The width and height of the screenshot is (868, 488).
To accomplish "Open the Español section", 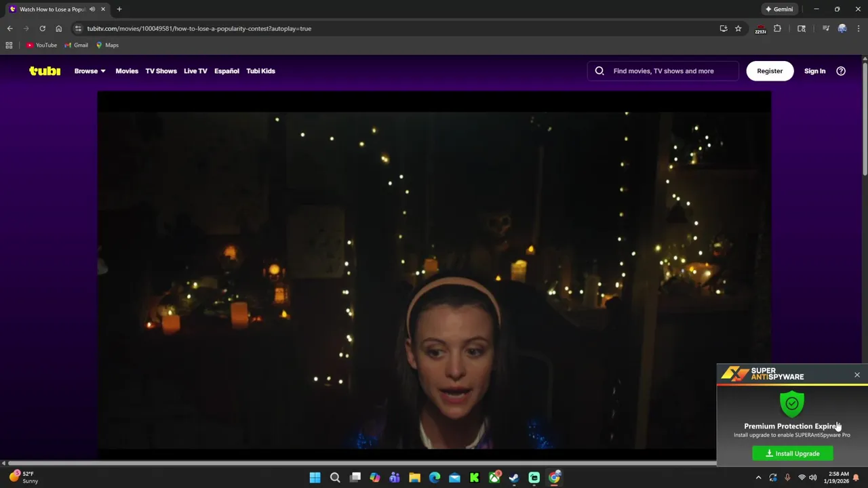I will pyautogui.click(x=226, y=70).
